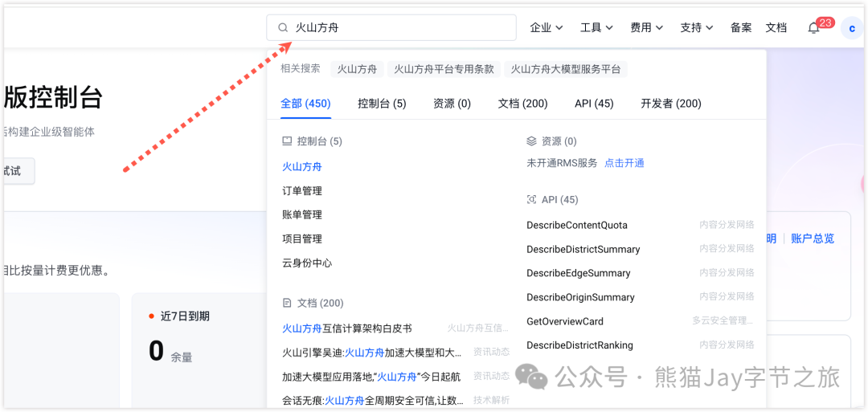
Task: Open 订单管理 console result
Action: click(x=302, y=191)
